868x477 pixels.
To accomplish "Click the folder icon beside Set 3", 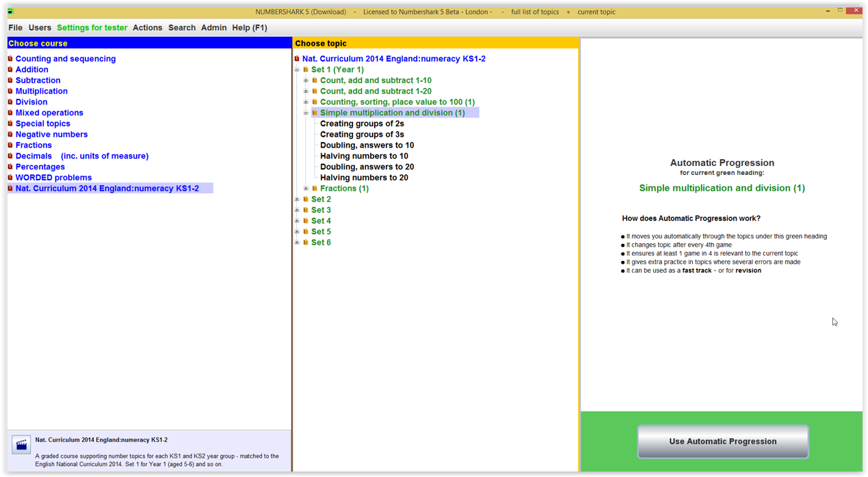I will (x=306, y=210).
